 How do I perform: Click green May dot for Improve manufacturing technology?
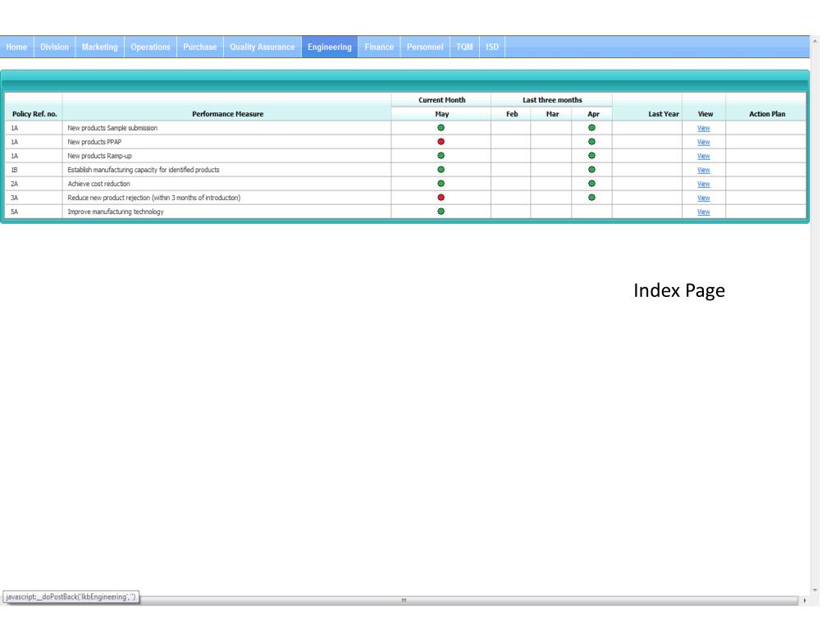tap(441, 212)
